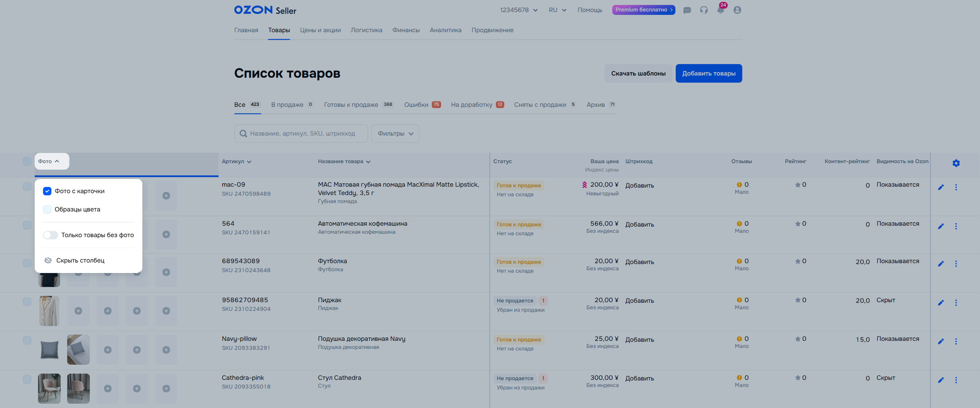Click the Ozon Seller logo
This screenshot has width=980, height=408.
pyautogui.click(x=265, y=10)
